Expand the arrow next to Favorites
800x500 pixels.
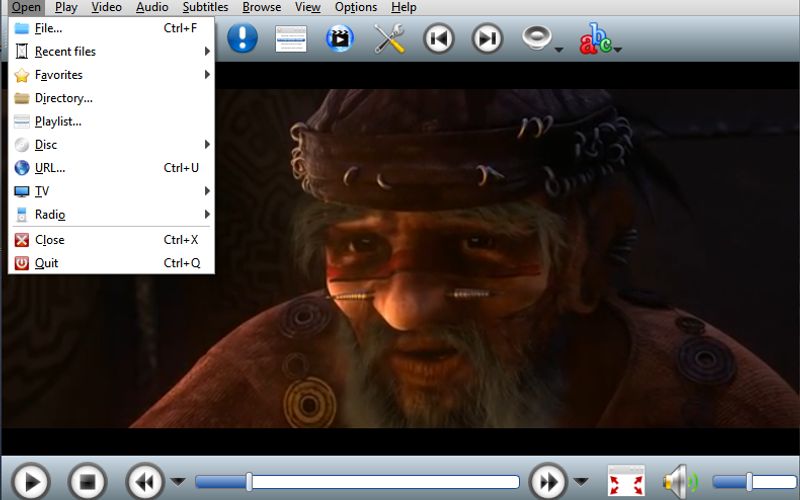click(x=207, y=74)
